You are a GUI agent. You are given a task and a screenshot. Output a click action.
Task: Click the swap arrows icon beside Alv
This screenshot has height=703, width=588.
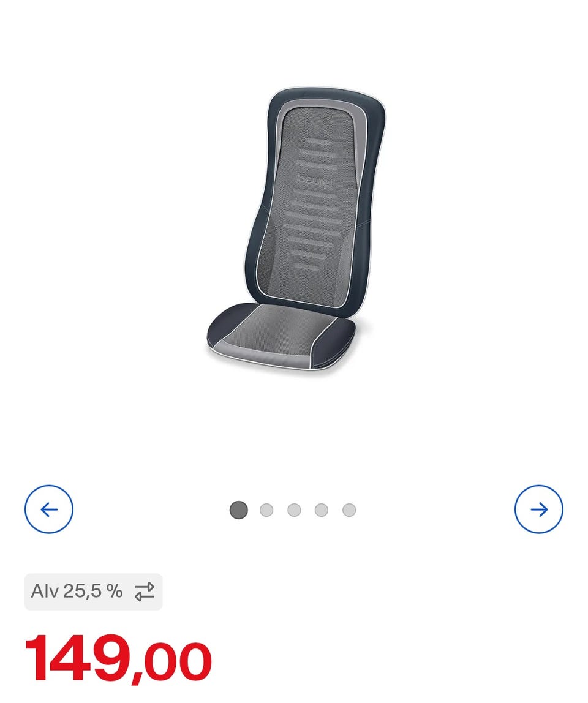tap(145, 592)
